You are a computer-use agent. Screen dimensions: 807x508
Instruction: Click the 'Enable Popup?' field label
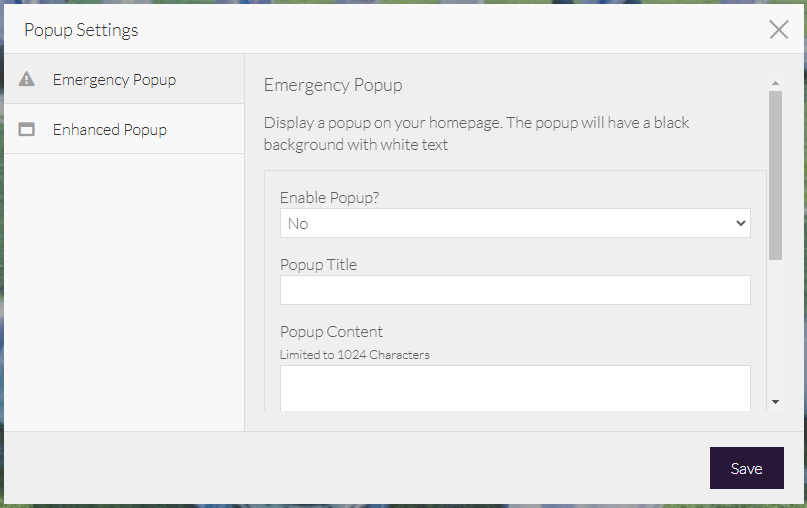click(x=329, y=198)
